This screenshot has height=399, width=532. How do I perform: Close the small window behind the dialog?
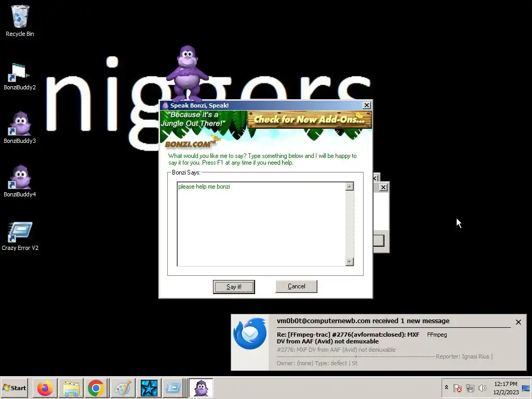coord(383,187)
